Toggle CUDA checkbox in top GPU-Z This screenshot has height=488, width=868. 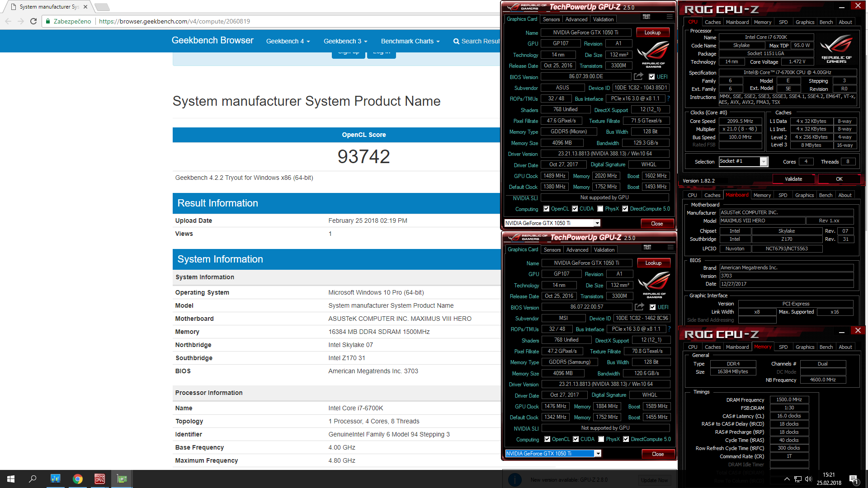(575, 209)
